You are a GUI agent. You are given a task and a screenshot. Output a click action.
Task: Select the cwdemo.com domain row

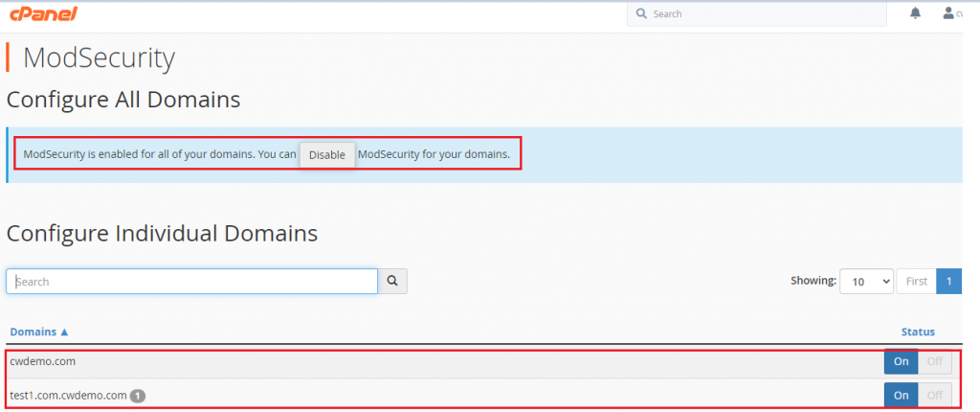(x=43, y=361)
